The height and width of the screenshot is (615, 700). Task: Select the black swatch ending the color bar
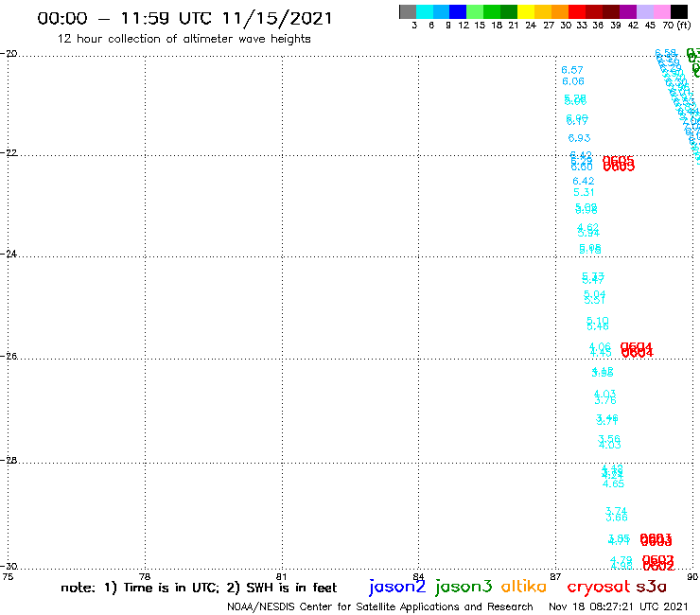[678, 11]
